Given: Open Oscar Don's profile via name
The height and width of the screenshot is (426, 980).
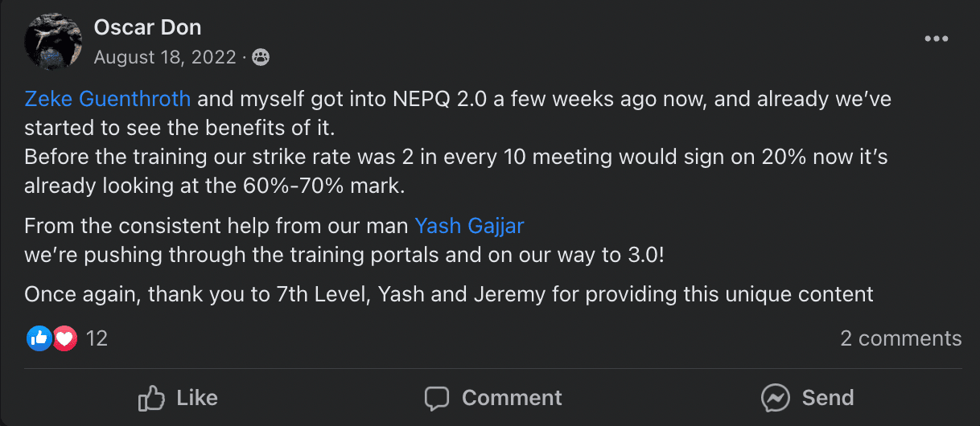Looking at the screenshot, I should [x=147, y=27].
